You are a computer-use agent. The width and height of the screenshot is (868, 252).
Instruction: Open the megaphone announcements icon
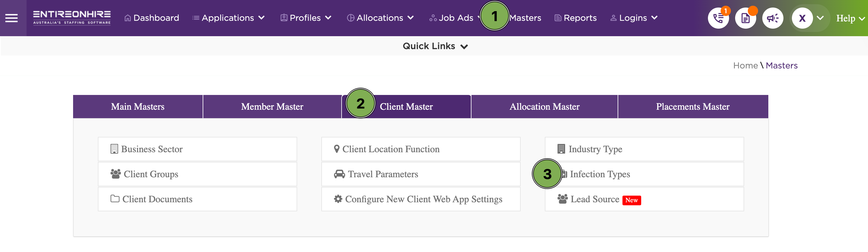[773, 18]
